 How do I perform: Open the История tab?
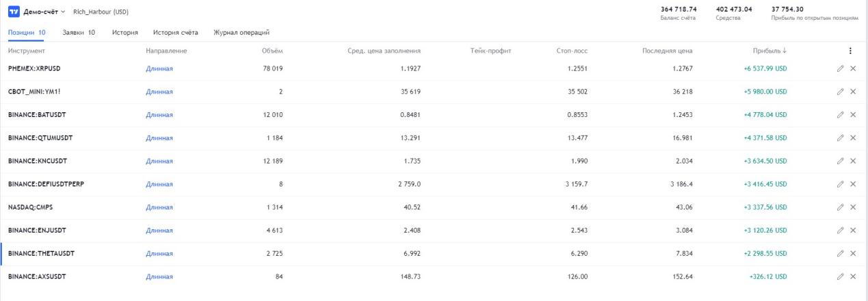pyautogui.click(x=125, y=32)
